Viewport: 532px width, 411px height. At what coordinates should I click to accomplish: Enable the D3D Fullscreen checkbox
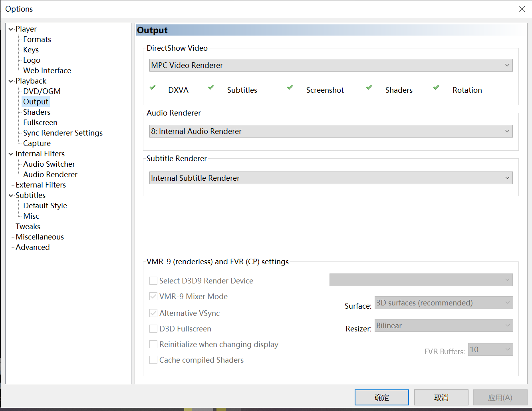pyautogui.click(x=153, y=328)
